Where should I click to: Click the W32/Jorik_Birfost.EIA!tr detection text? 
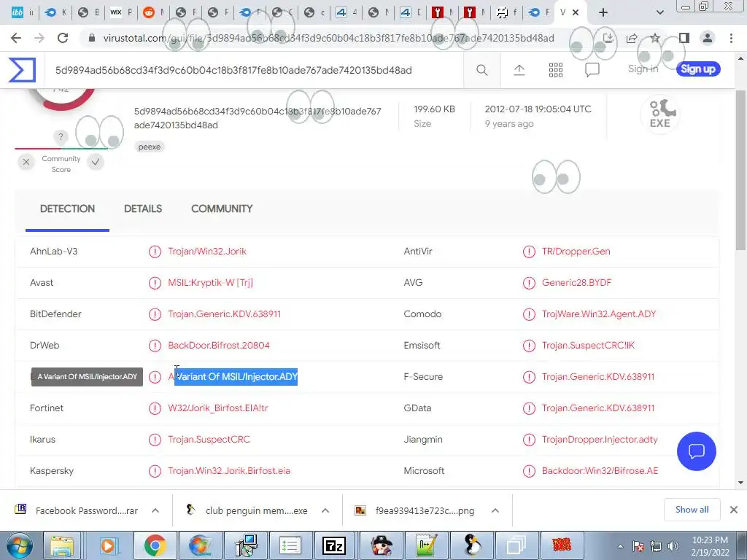218,408
